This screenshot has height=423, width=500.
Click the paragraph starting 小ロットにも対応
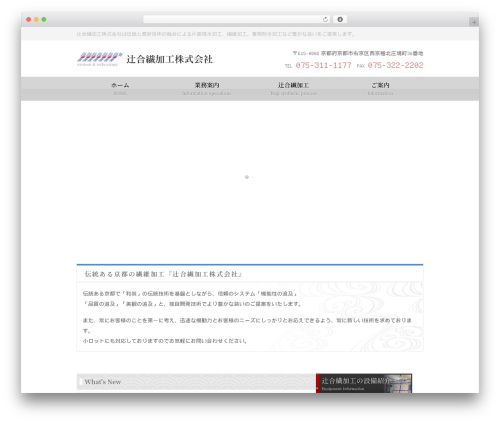165,341
